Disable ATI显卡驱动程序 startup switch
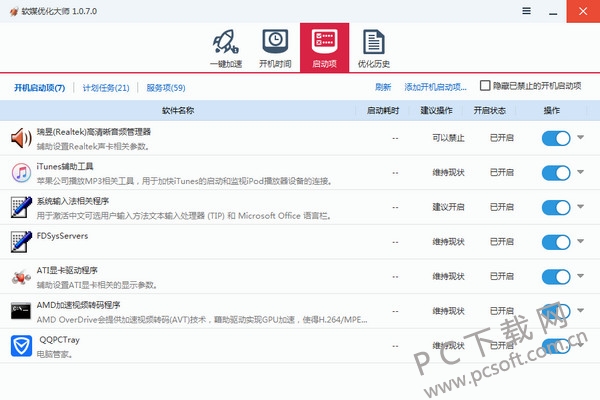Image resolution: width=600 pixels, height=400 pixels. 556,276
